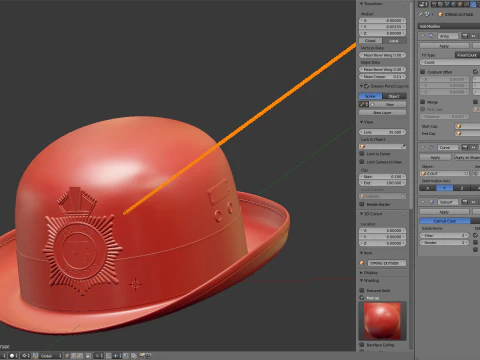
Task: Collapse the Transform panel
Action: 361,4
